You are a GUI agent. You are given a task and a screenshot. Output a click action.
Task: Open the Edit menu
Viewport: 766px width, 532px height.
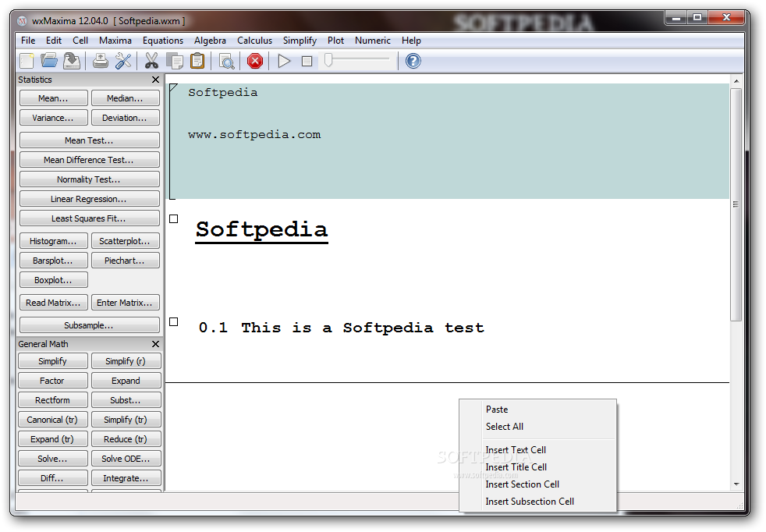click(x=54, y=41)
